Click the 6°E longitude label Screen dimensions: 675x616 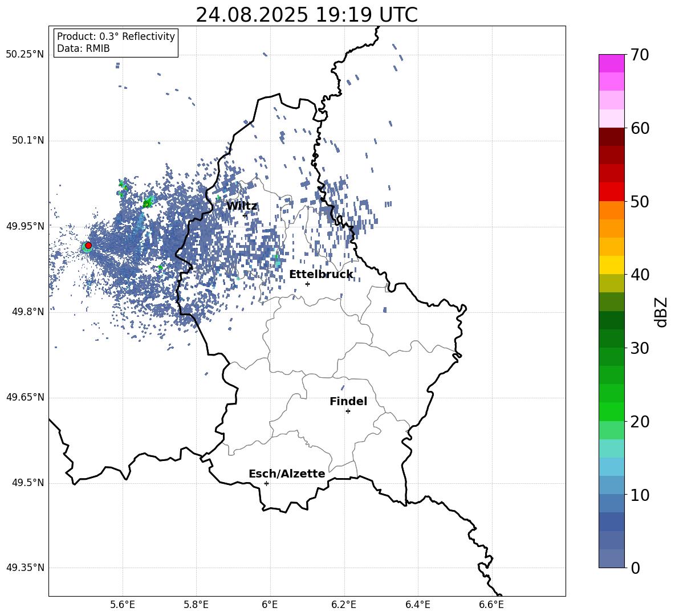270,605
